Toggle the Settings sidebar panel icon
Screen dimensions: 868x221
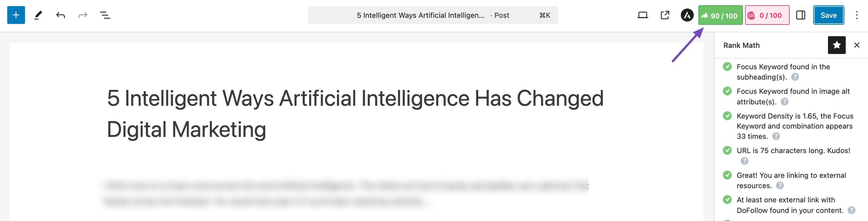pos(801,15)
